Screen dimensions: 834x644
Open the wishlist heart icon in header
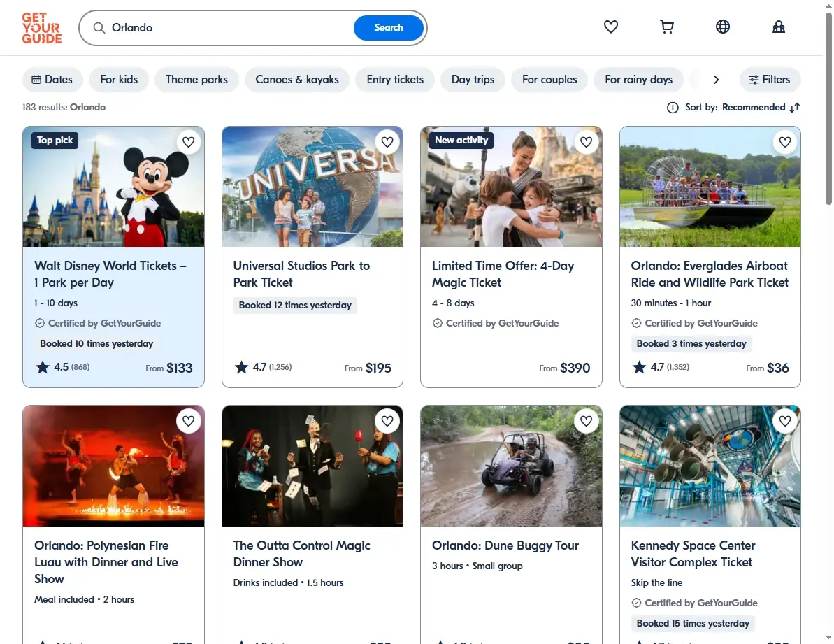(x=610, y=27)
